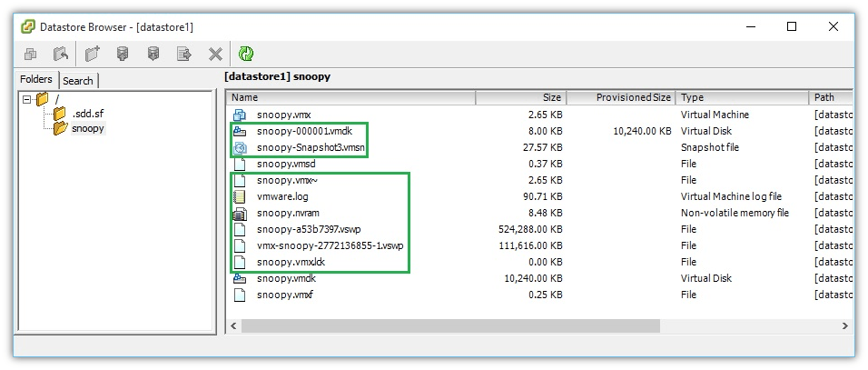
Task: Sort by the Path column header
Action: pos(832,97)
